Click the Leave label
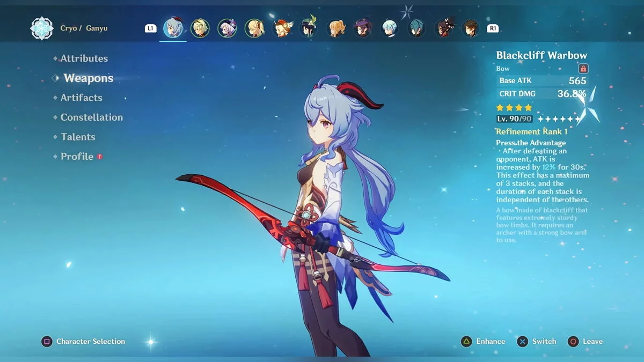The height and width of the screenshot is (362, 644). pyautogui.click(x=592, y=342)
